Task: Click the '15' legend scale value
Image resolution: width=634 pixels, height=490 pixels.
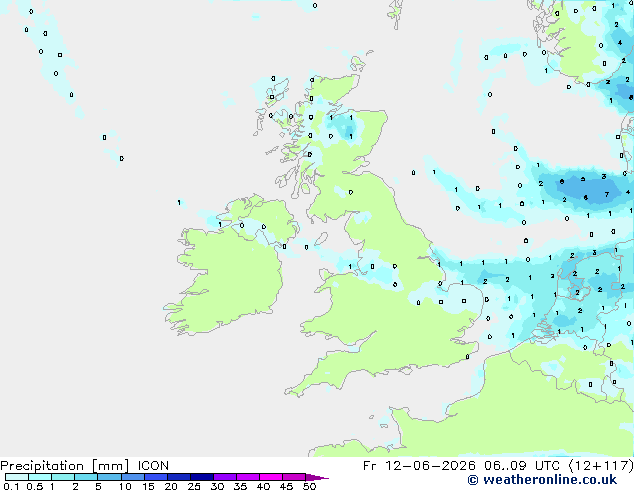Action: pyautogui.click(x=148, y=486)
